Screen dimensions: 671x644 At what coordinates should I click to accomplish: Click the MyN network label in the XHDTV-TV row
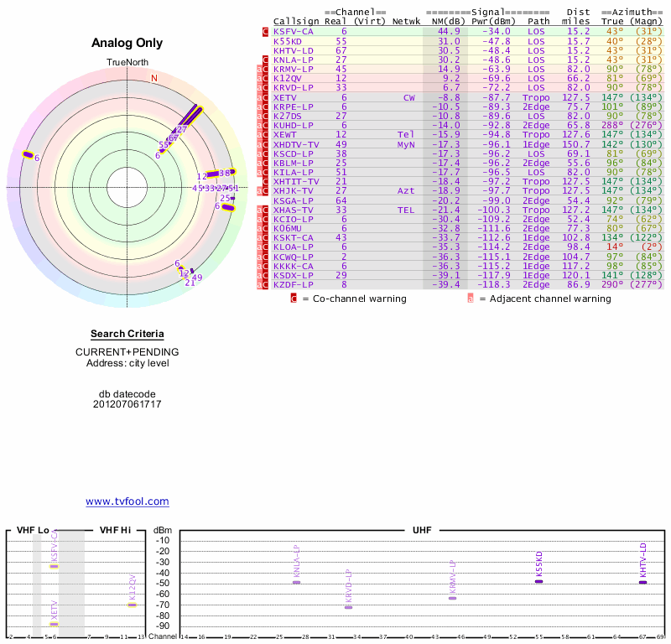click(406, 144)
